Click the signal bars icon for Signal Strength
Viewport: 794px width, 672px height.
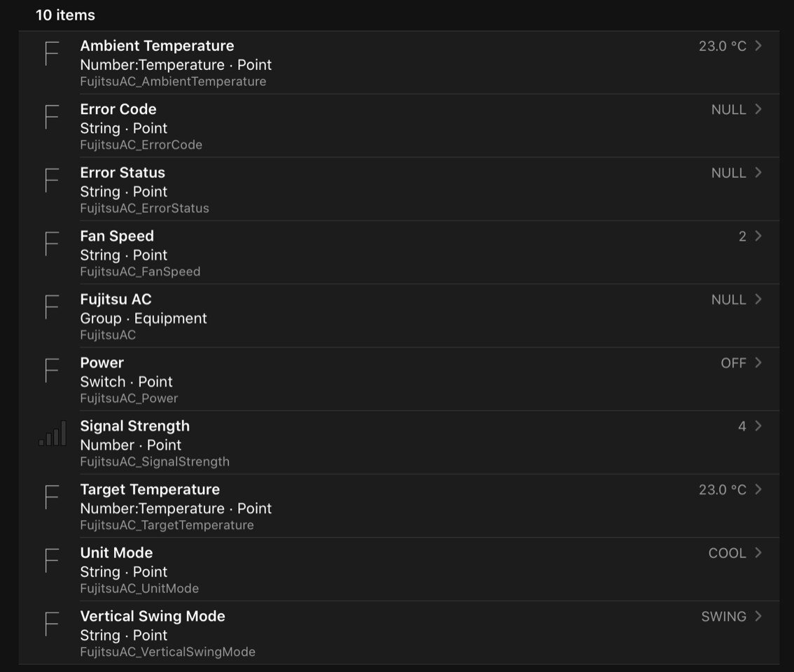click(x=52, y=433)
